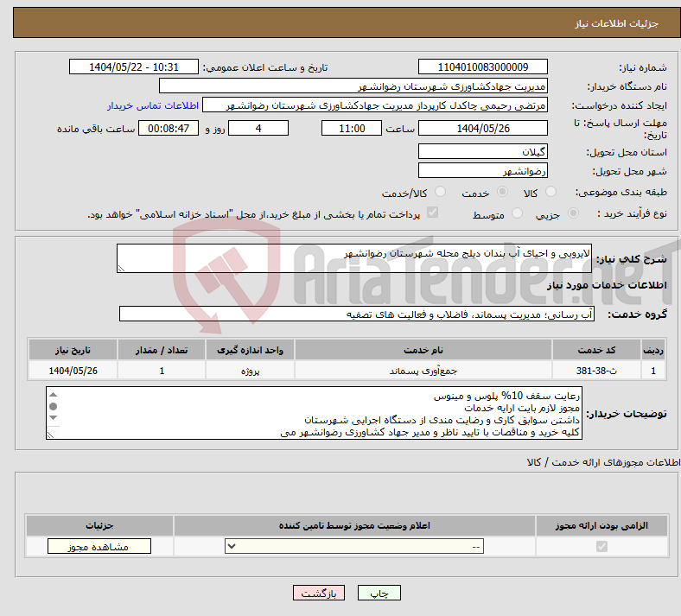Click the نام خدمت column header
Viewport: 681px width, 616px height.
click(423, 349)
